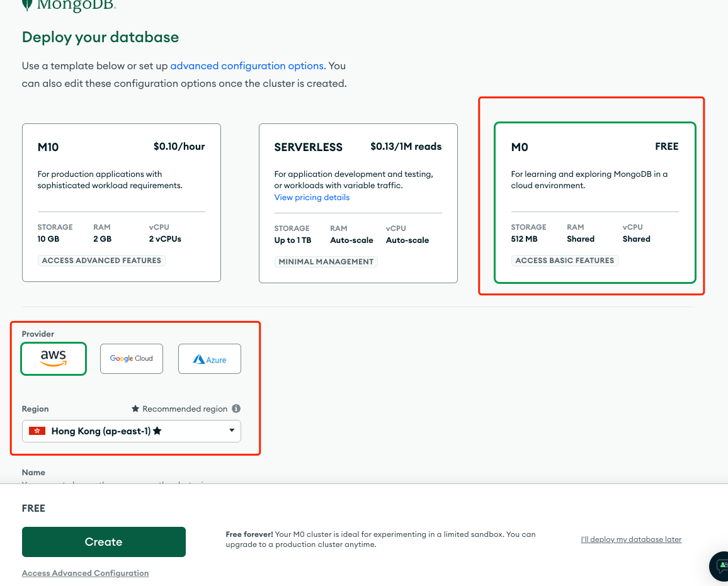728x586 pixels.
Task: Click the star beside Recommended region
Action: click(135, 409)
